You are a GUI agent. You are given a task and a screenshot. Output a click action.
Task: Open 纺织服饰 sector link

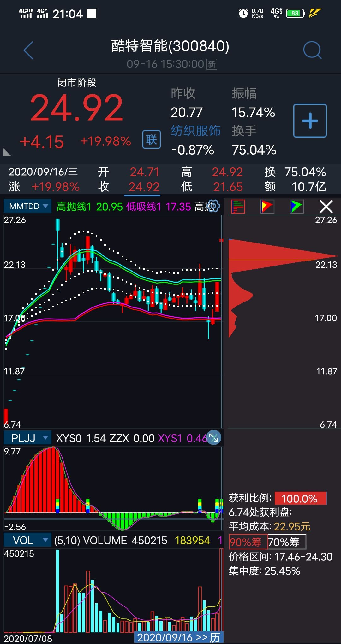[195, 131]
